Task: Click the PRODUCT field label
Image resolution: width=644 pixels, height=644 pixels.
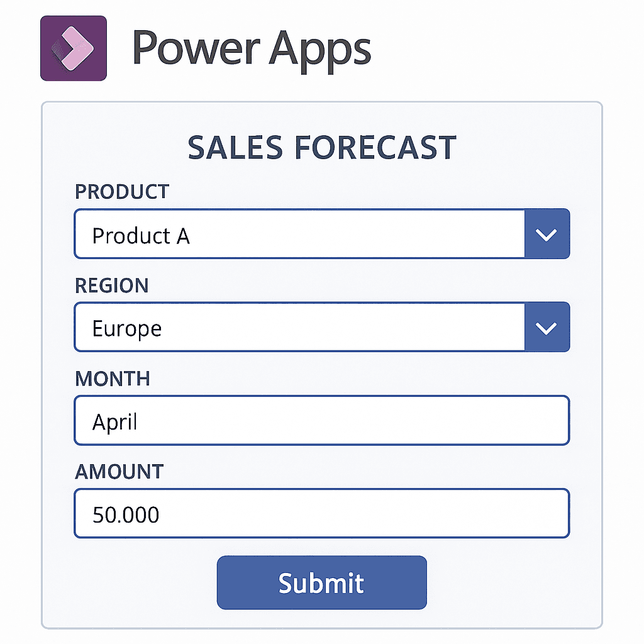Action: (122, 192)
